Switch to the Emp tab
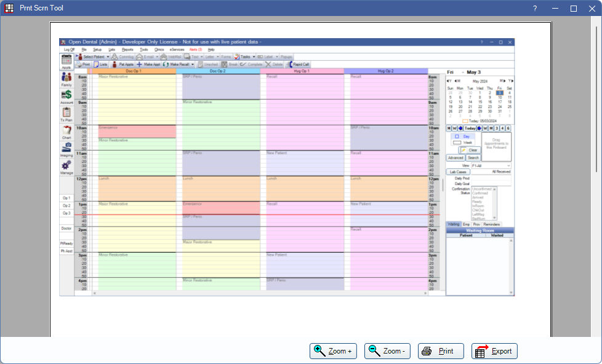 (467, 224)
